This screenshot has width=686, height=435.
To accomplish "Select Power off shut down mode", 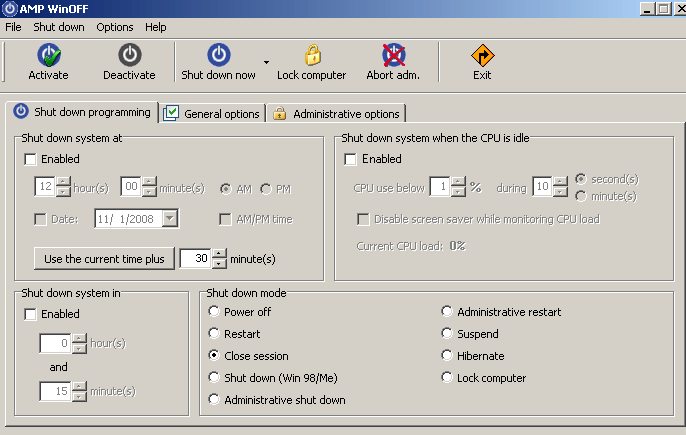I will click(214, 312).
